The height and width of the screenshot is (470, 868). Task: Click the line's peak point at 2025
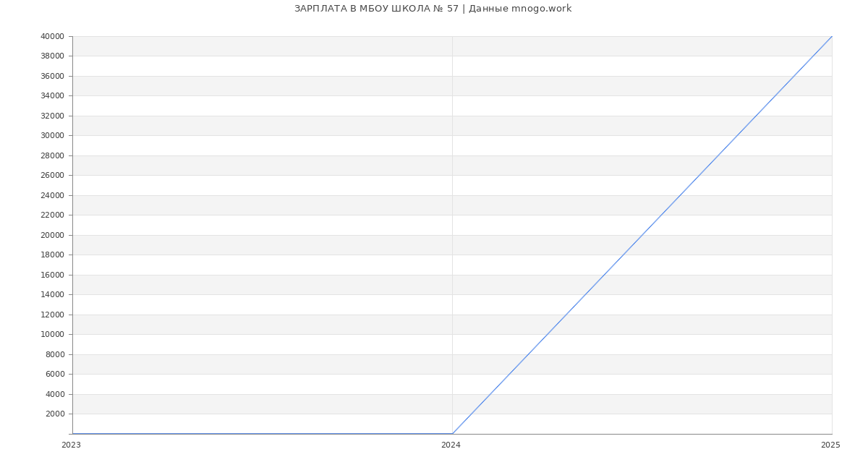(x=832, y=36)
